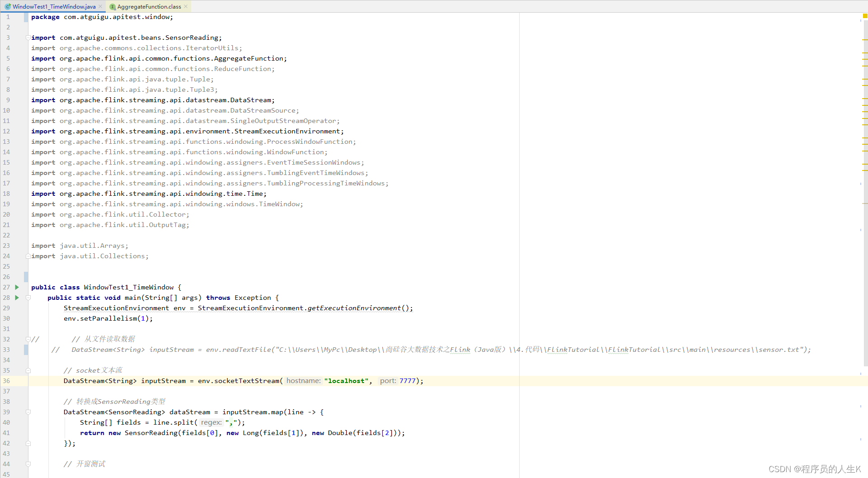This screenshot has width=868, height=478.
Task: Click the unused IteratorUtils import
Action: 136,48
